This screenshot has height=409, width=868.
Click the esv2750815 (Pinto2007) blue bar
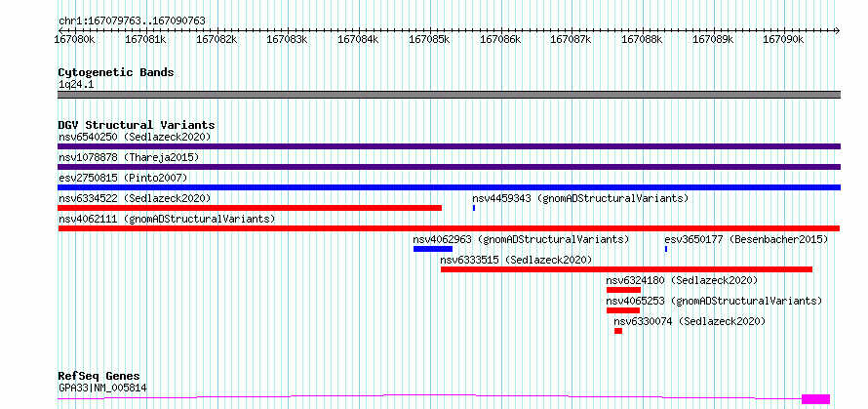[x=449, y=187]
